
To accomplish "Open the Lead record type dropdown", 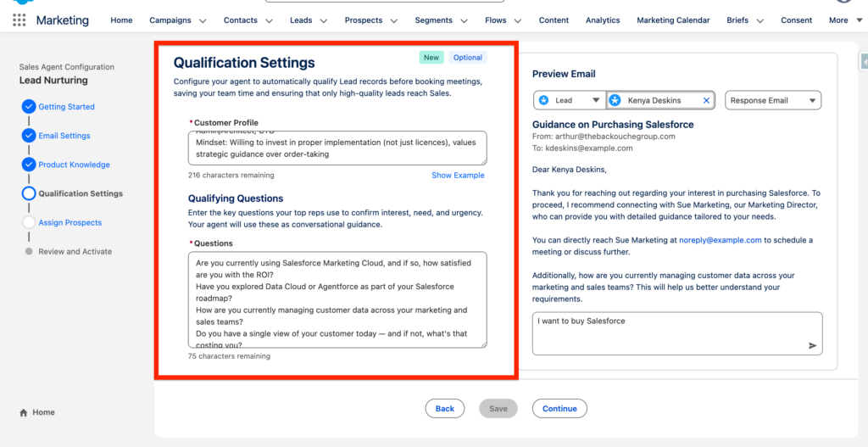I will [596, 100].
